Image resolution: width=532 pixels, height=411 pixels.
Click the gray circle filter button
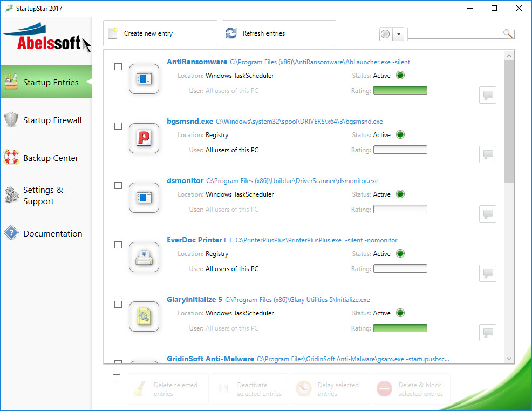(385, 34)
